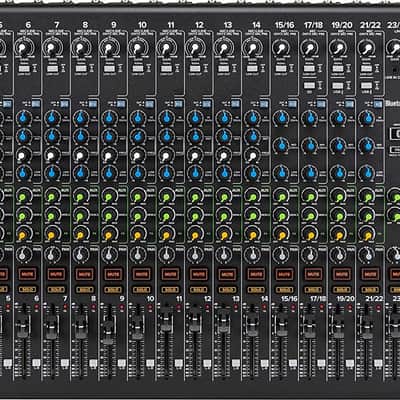Click the pan knob on channel 17/18
400x400 pixels.
point(310,255)
